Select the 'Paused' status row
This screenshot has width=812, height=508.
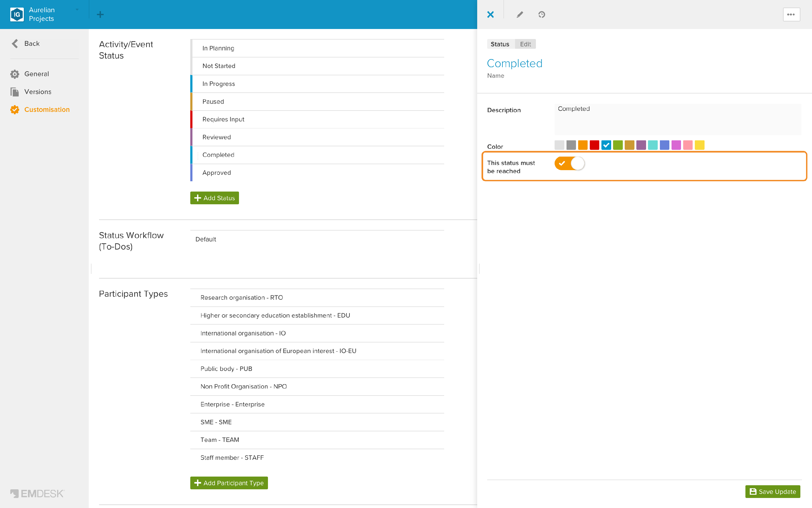click(x=317, y=102)
